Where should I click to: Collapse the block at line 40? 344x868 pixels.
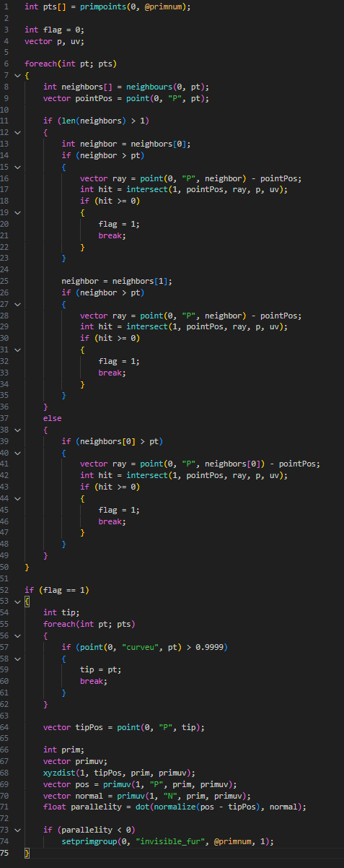(16, 453)
